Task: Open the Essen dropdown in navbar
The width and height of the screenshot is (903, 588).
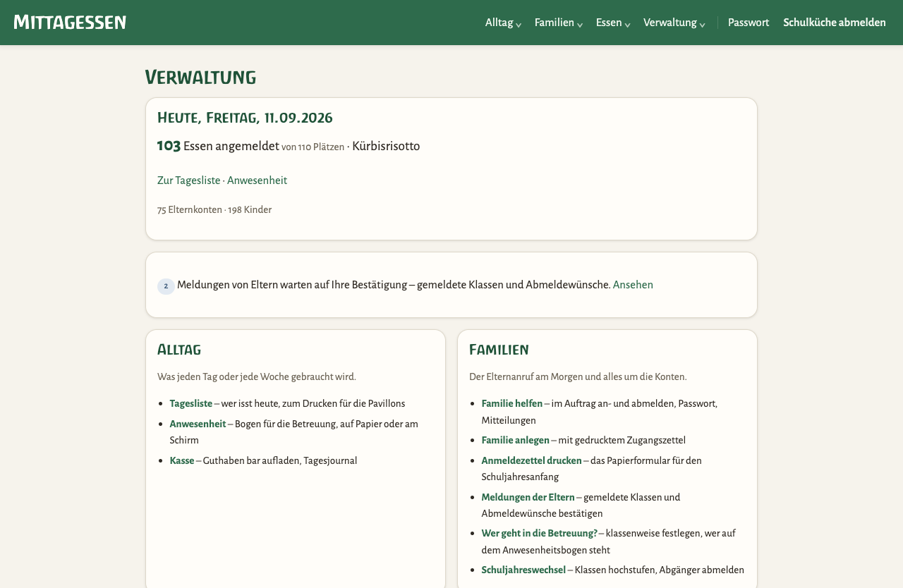Action: pos(612,23)
